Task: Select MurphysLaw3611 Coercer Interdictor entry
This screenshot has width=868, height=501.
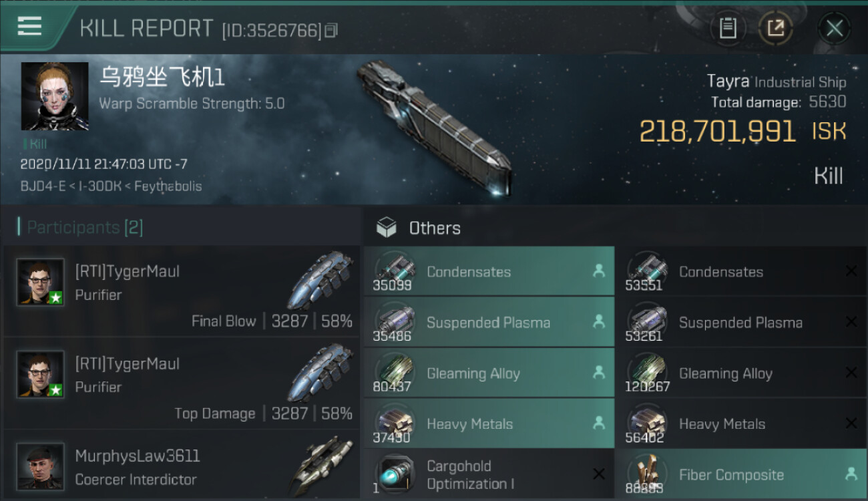Action: [x=182, y=465]
